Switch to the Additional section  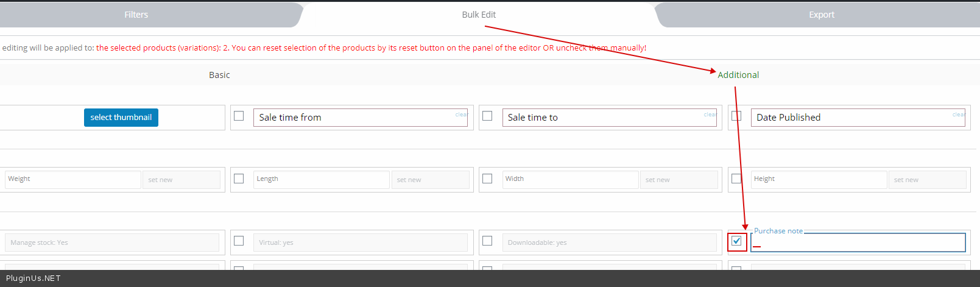(x=738, y=75)
